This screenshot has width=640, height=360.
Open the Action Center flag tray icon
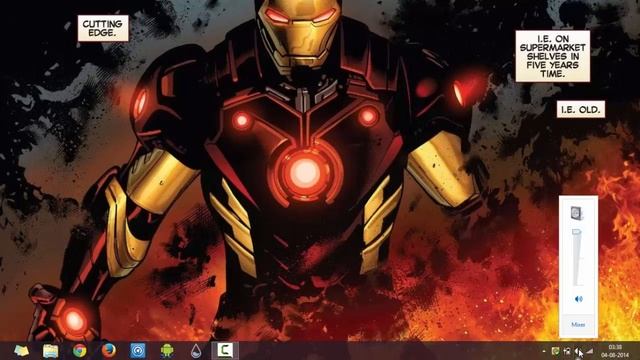pos(567,351)
